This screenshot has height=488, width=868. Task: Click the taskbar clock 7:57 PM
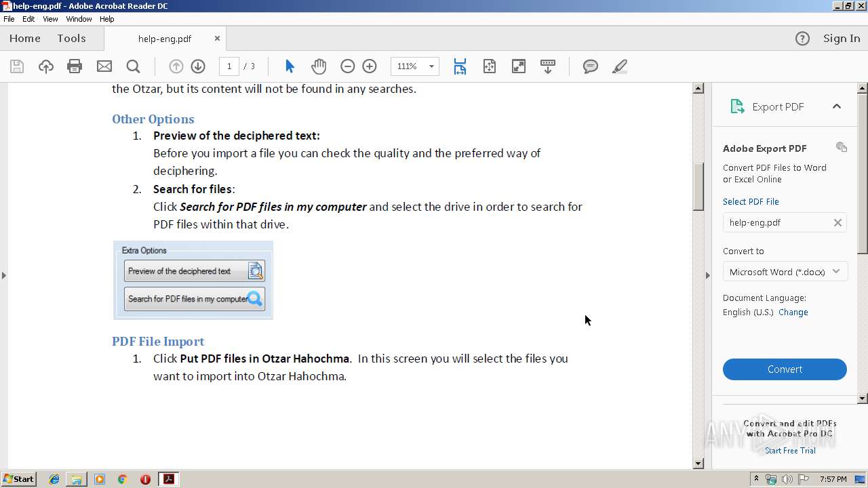833,479
